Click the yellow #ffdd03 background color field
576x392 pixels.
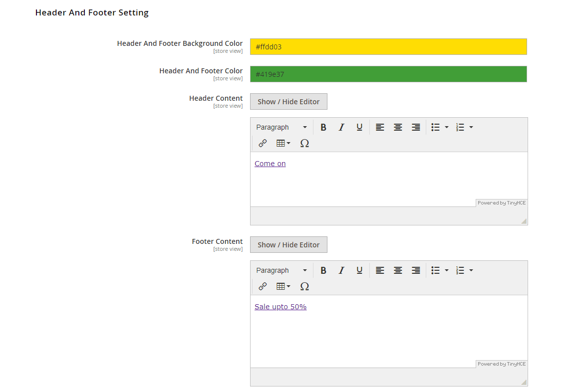388,47
